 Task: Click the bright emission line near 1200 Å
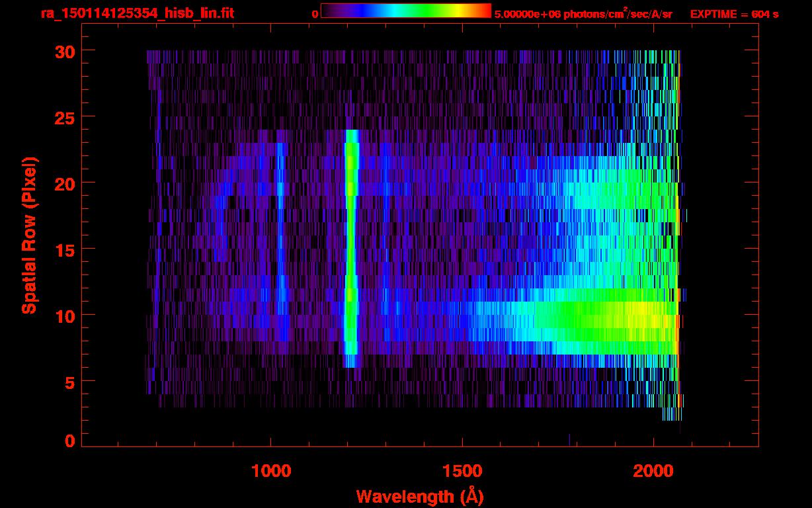pyautogui.click(x=351, y=251)
